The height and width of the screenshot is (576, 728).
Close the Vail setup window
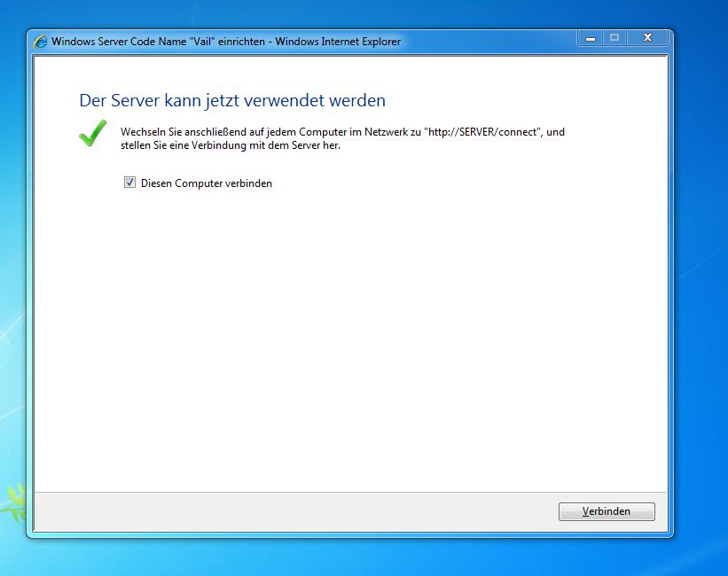pyautogui.click(x=647, y=38)
